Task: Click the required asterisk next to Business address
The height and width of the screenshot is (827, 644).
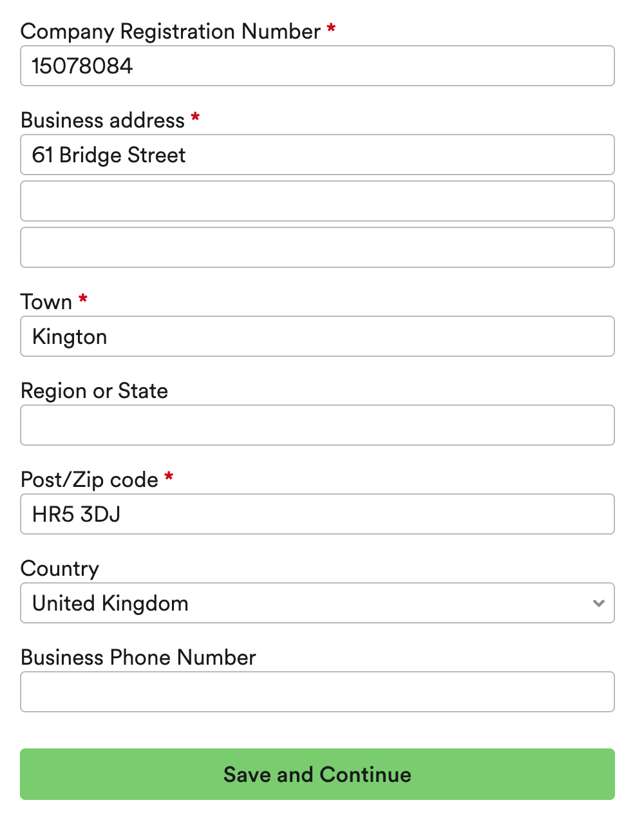Action: (x=195, y=117)
